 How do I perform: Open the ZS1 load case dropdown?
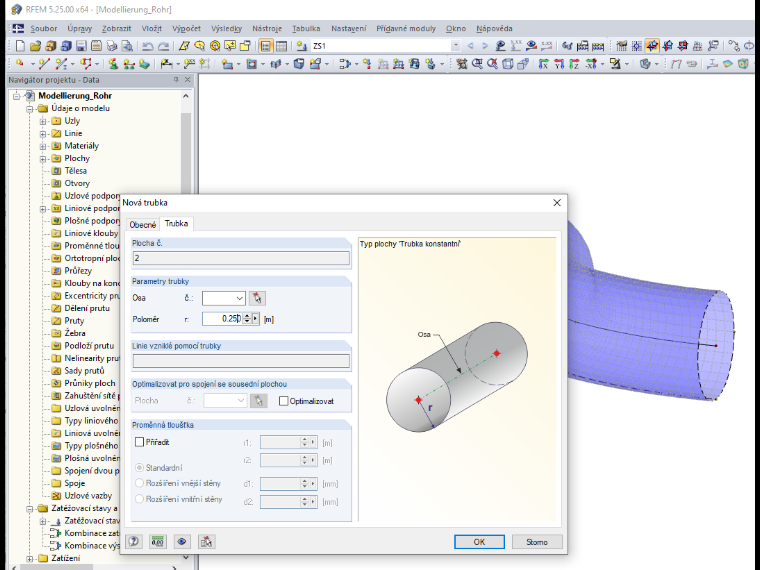455,46
